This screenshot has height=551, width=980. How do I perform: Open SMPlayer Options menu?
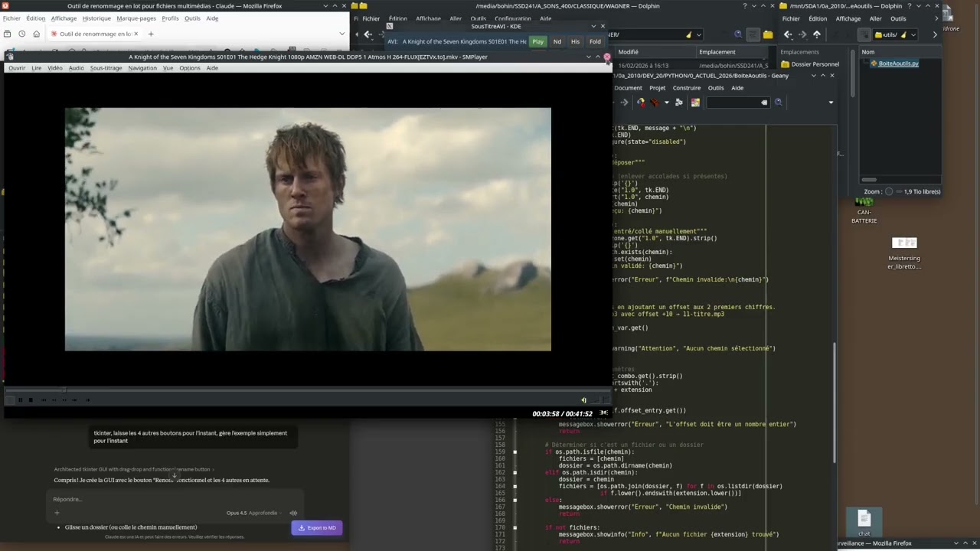point(190,68)
